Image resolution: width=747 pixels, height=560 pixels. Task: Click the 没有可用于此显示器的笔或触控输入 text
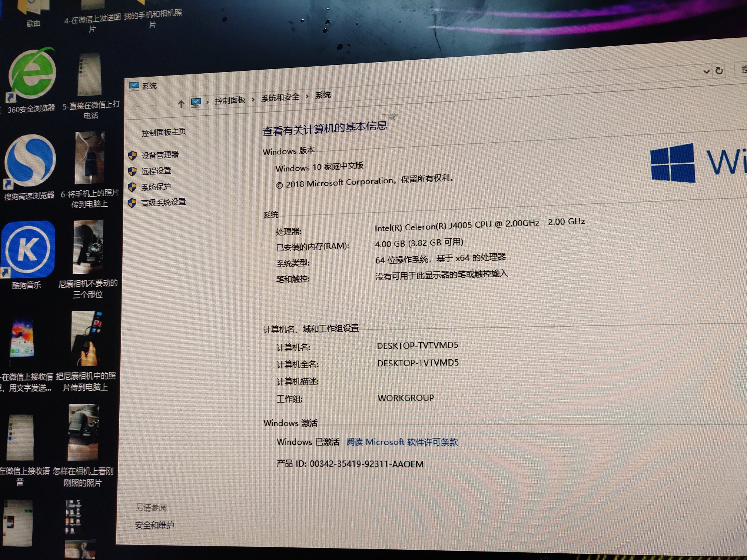(441, 274)
